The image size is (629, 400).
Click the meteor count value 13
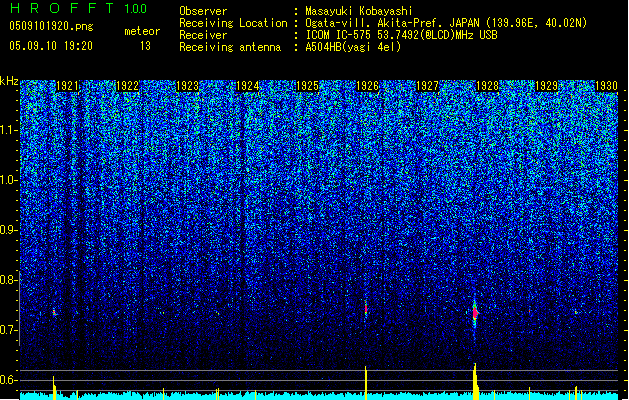pyautogui.click(x=145, y=46)
